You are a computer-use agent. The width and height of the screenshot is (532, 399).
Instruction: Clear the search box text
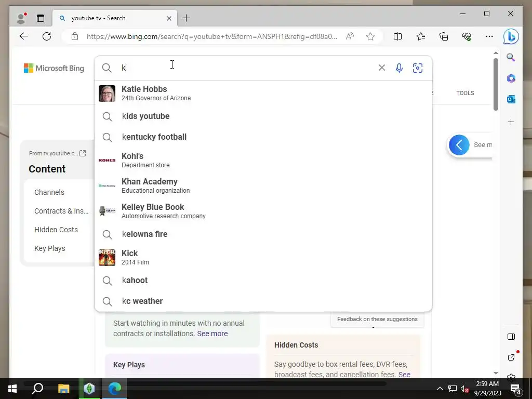tap(382, 68)
